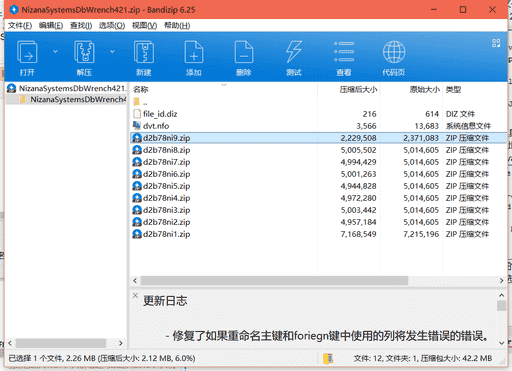This screenshot has height=371, width=512.
Task: Expand the Open button dropdown arrow
Action: [x=55, y=52]
